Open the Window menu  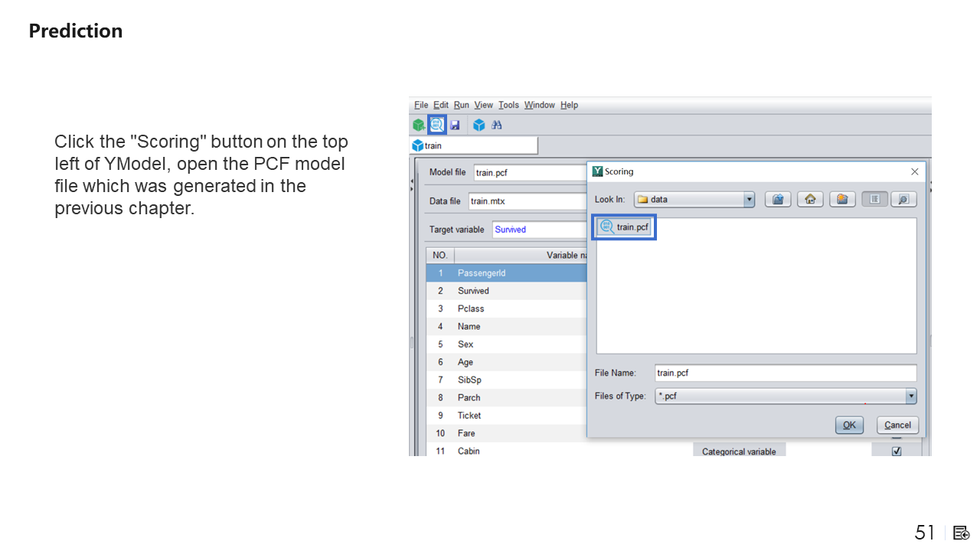(540, 105)
